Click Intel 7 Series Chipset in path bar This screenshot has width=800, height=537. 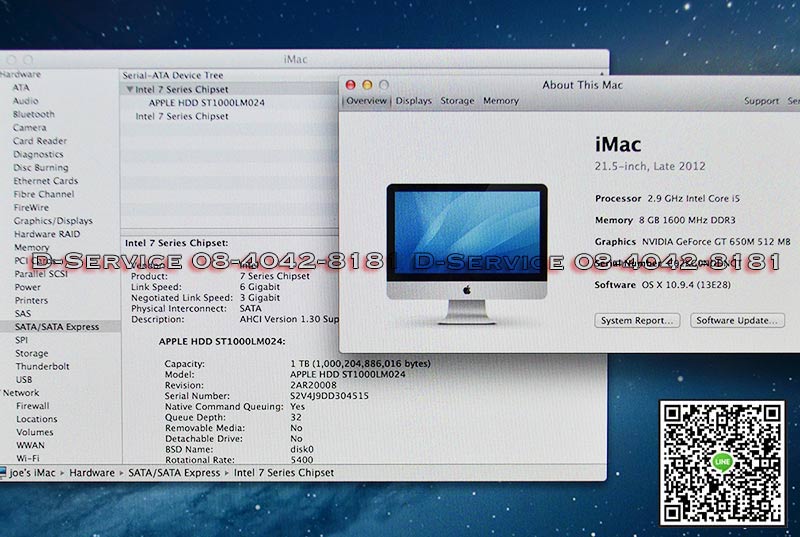(284, 473)
